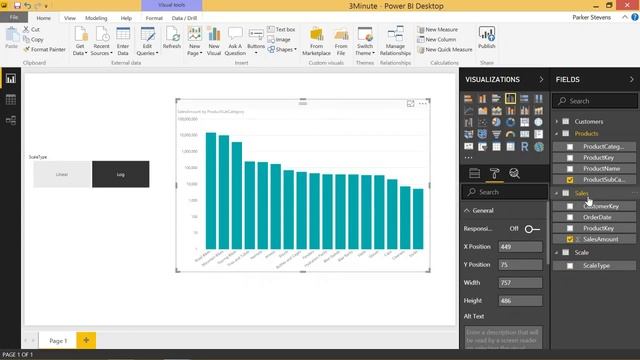Select the scatter chart visualization
640x360 pixels.
tap(482, 122)
